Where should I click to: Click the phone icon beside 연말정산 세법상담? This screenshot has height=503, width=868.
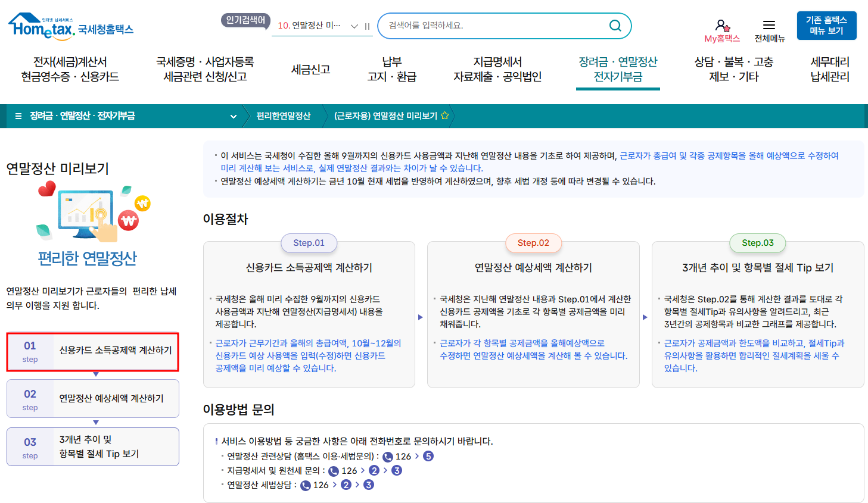[305, 485]
